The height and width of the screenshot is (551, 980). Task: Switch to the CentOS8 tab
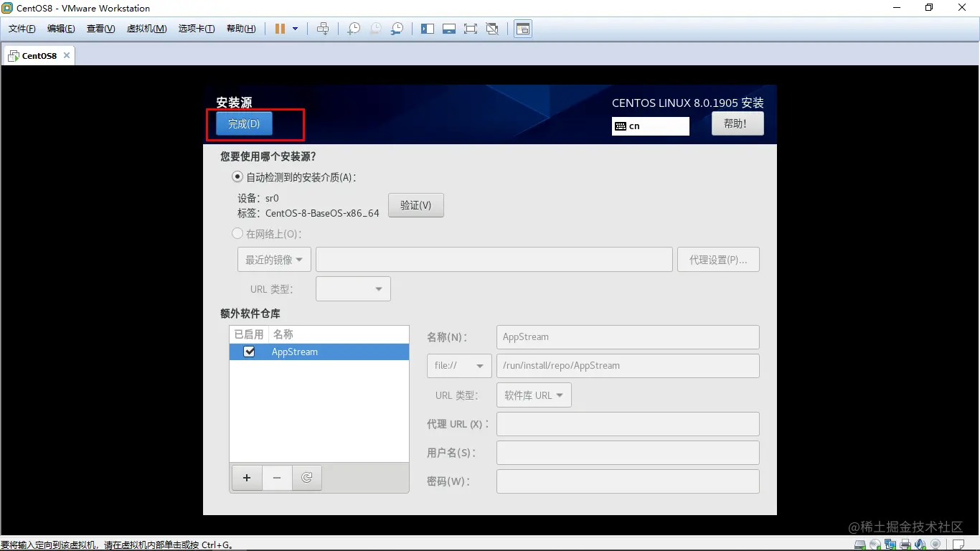click(x=39, y=55)
